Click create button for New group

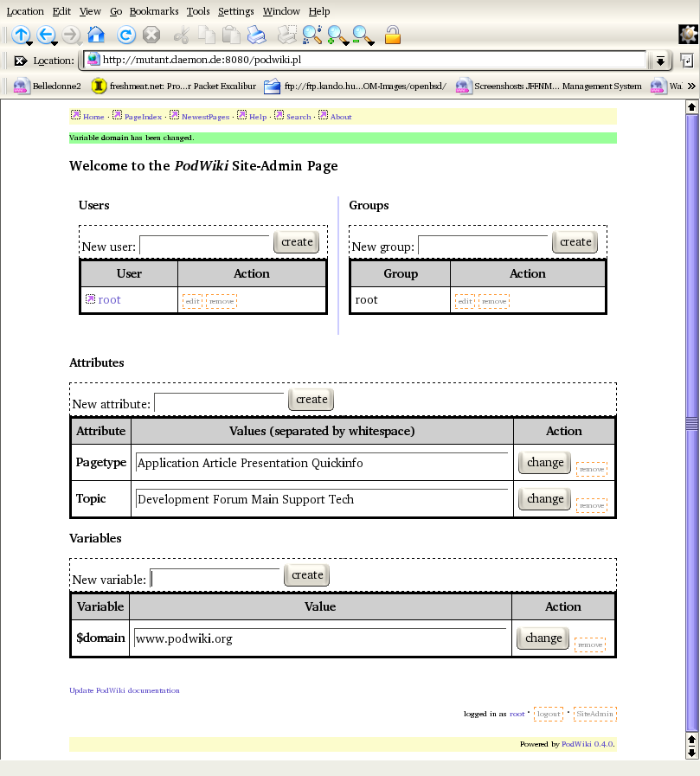click(x=575, y=242)
